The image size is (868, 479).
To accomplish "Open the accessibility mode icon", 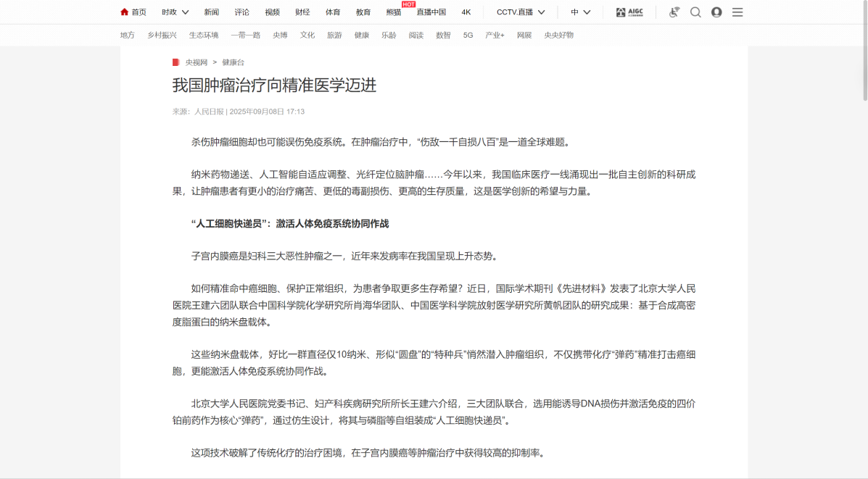I will coord(674,12).
